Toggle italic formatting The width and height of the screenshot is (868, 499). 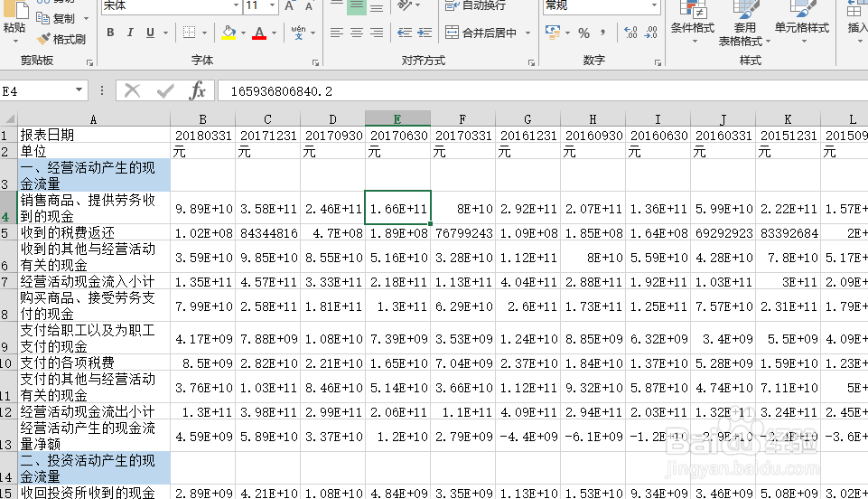tap(130, 33)
